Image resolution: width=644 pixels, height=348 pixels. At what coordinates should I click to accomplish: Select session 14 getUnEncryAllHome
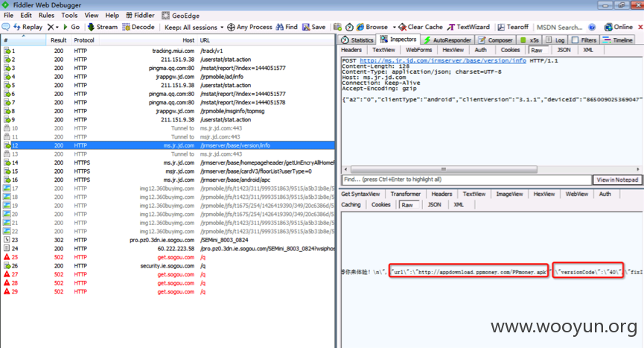[x=168, y=162]
